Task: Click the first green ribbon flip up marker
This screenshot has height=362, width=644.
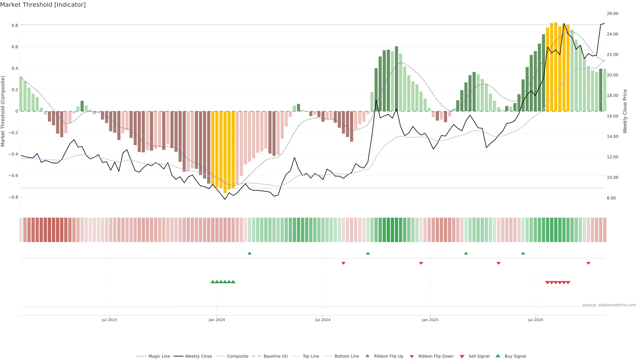Action: tap(249, 253)
